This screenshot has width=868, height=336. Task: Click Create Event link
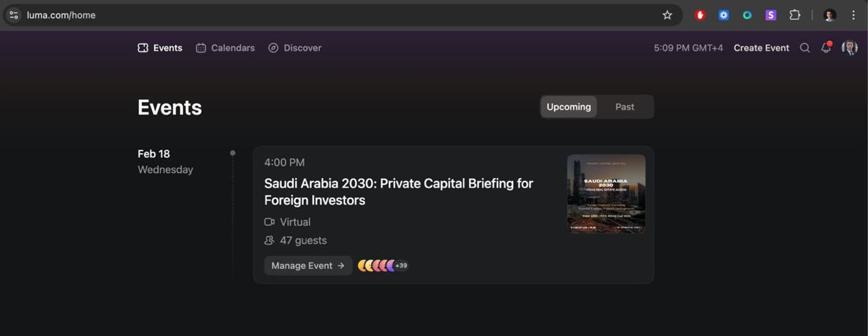(761, 48)
